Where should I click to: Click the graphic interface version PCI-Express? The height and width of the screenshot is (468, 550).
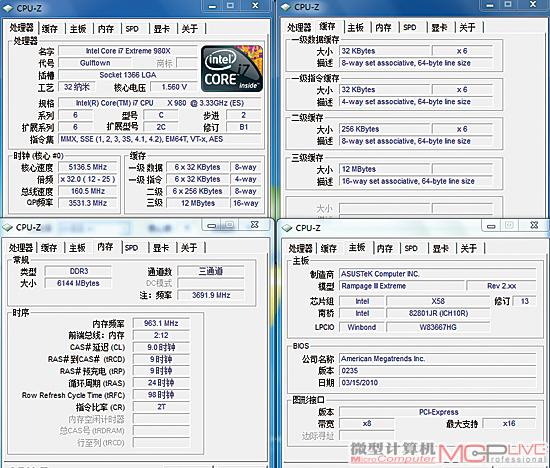437,412
